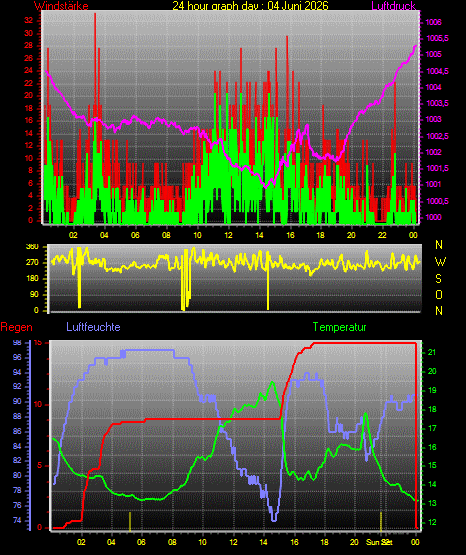Click the S compass direction label
The height and width of the screenshot is (555, 466).
coord(439,279)
